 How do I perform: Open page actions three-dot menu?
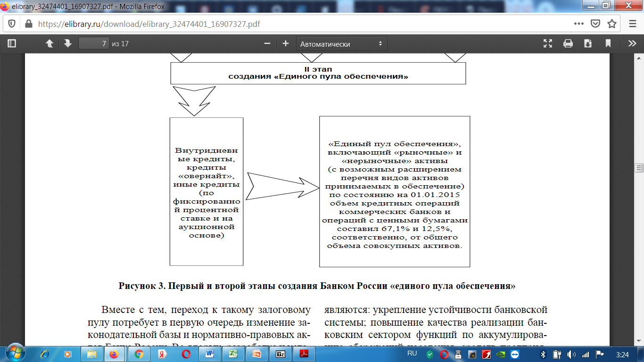pyautogui.click(x=579, y=24)
